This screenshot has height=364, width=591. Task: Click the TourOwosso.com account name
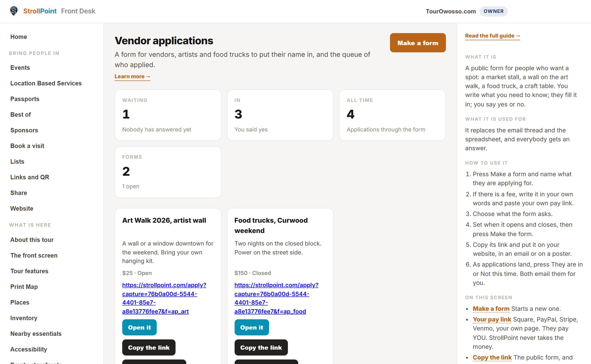pyautogui.click(x=451, y=11)
